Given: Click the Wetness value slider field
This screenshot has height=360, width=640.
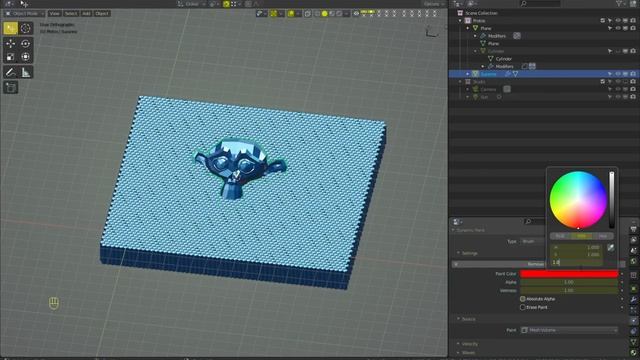Looking at the screenshot, I should [x=569, y=290].
